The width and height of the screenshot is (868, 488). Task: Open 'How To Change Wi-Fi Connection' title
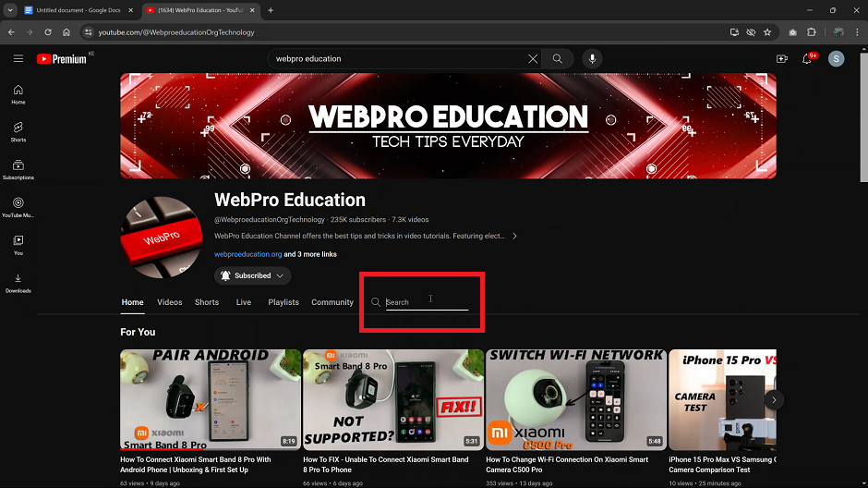click(x=567, y=465)
